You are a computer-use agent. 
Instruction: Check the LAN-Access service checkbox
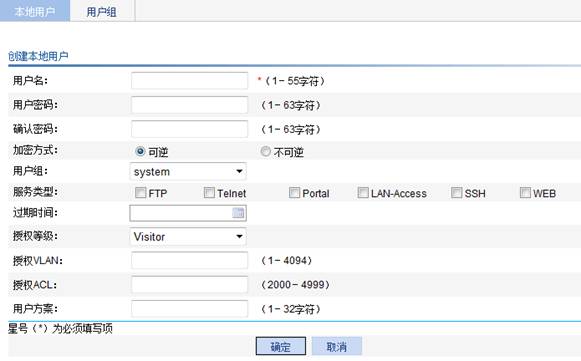pyautogui.click(x=363, y=192)
